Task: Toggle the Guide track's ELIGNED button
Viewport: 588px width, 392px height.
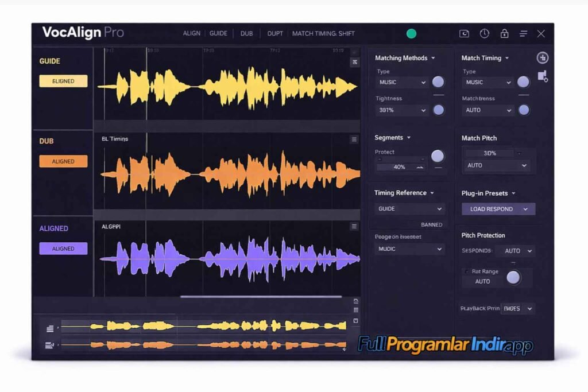Action: [x=63, y=81]
